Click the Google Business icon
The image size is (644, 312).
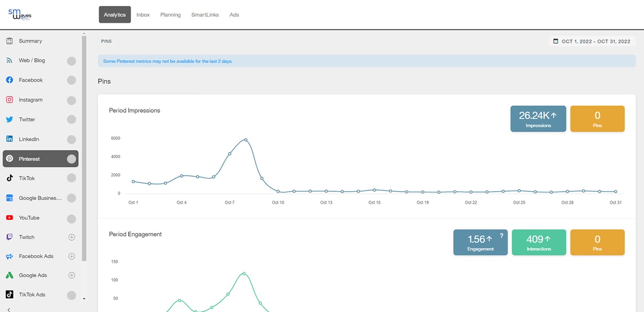coord(9,198)
